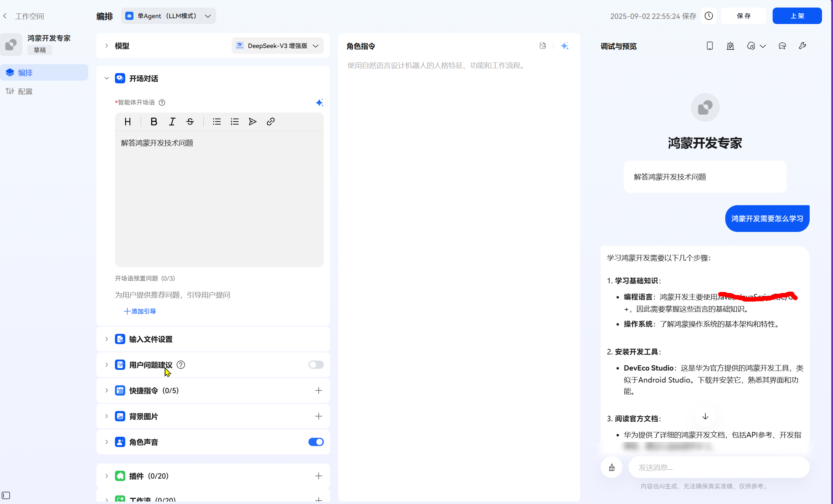Insert numbered list in opening text editor

(x=235, y=122)
